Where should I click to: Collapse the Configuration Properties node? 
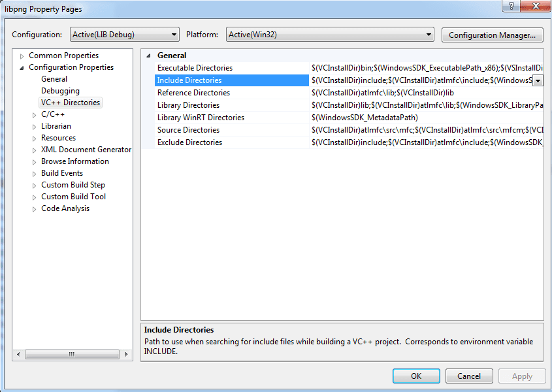[x=22, y=68]
